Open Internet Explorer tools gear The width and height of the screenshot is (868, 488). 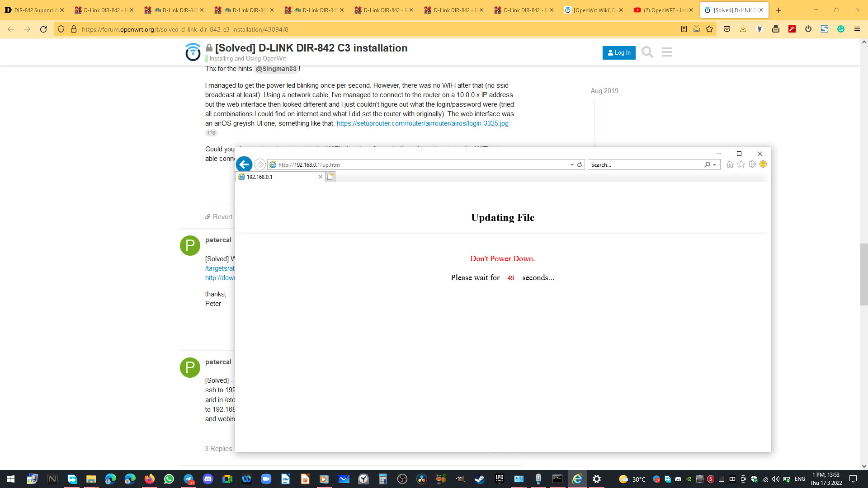point(752,164)
